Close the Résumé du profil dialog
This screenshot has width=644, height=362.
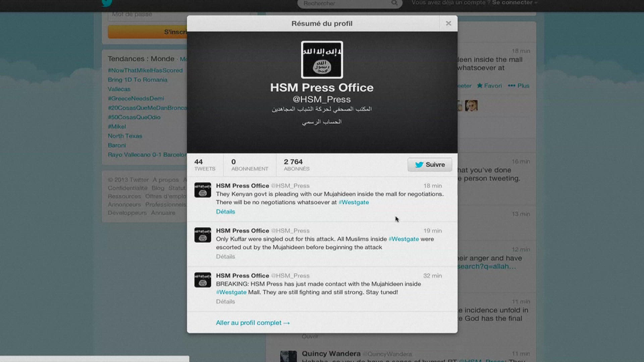(x=448, y=23)
